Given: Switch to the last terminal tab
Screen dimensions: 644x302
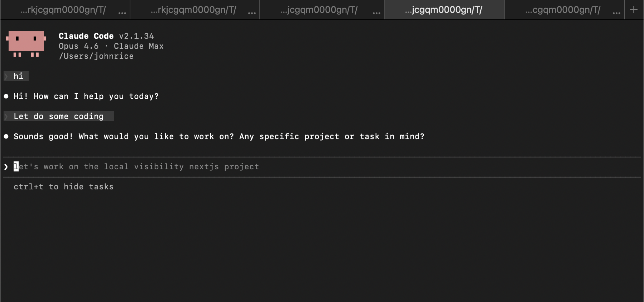Looking at the screenshot, I should [562, 10].
